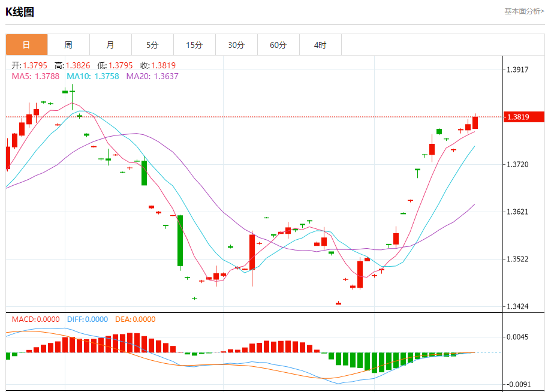This screenshot has height=392, width=548.
Task: Click the MA5 indicator label
Action: 35,76
